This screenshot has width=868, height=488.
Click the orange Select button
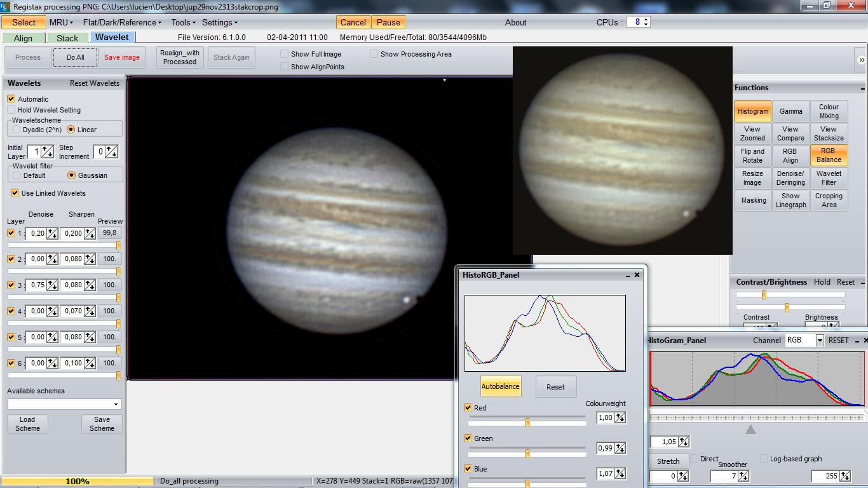pyautogui.click(x=24, y=22)
